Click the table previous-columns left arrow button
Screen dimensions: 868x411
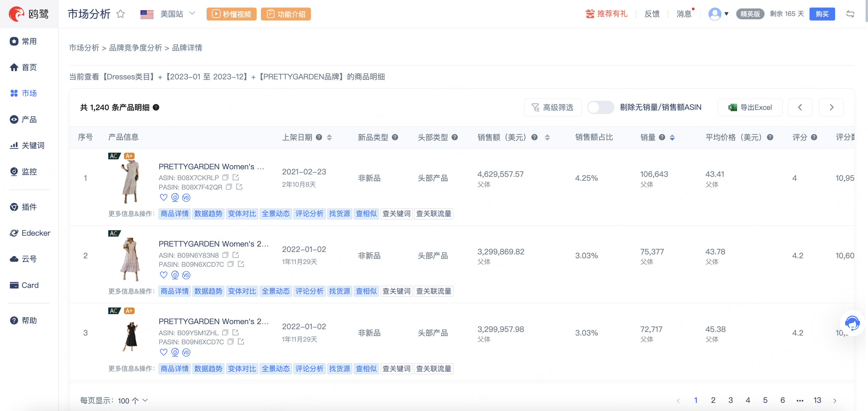800,107
